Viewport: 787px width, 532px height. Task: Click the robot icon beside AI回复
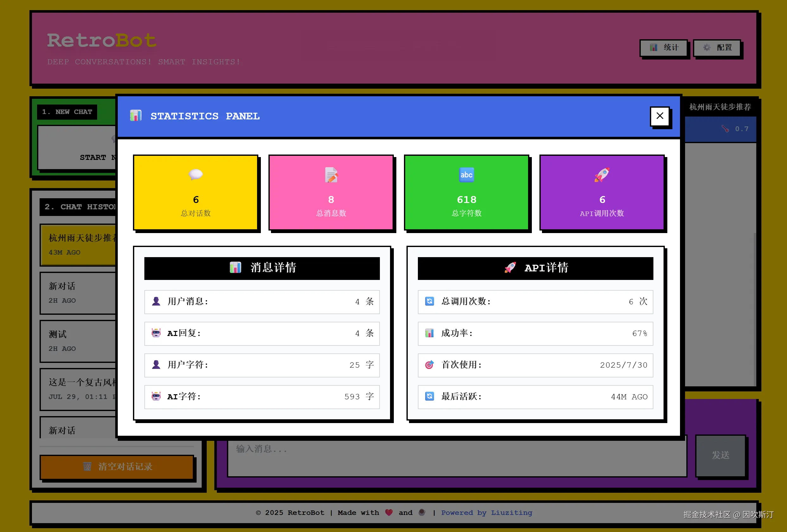coord(156,333)
